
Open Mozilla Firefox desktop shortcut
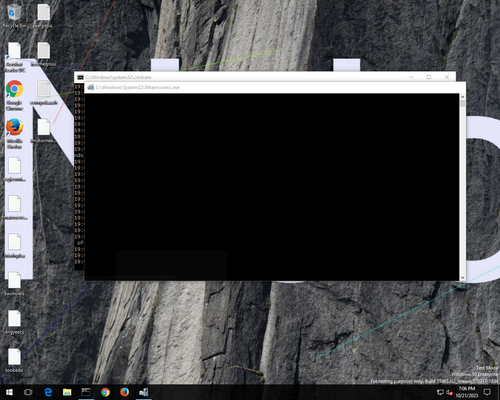tap(14, 133)
